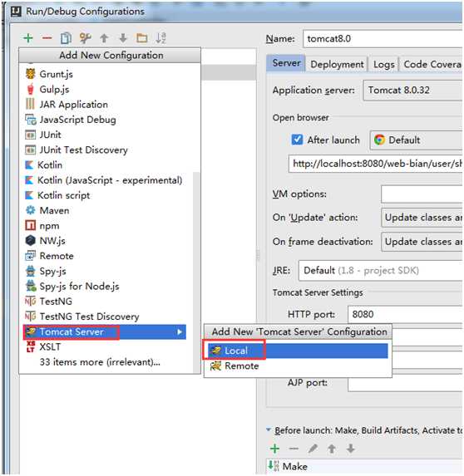
Task: Select Gulp.js configuration type
Action: [x=106, y=89]
